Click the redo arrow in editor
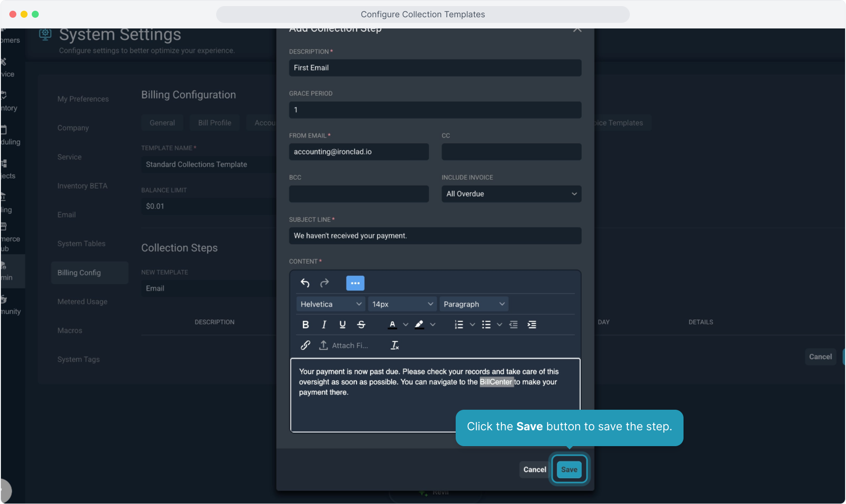This screenshot has width=846, height=504. pos(324,283)
